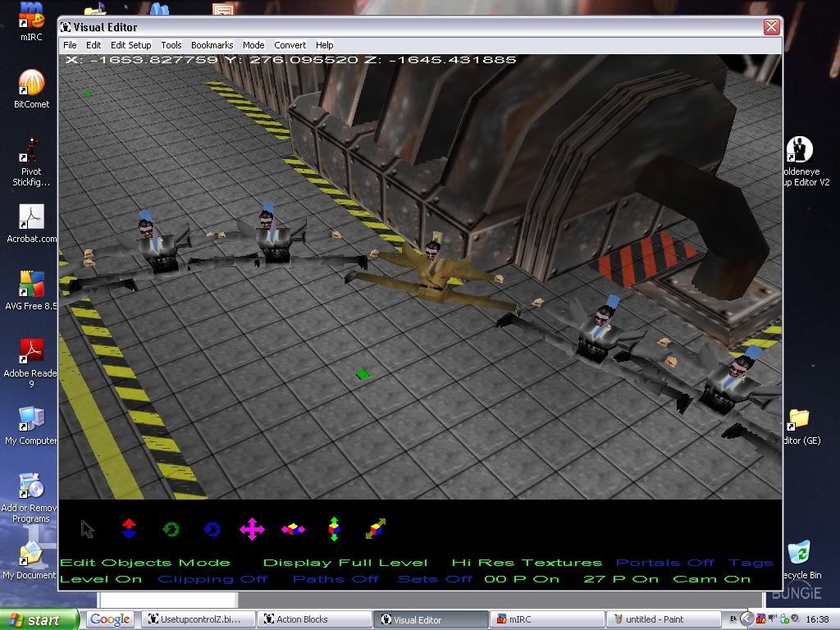Click the taskbar clock showing 16:38

[818, 619]
